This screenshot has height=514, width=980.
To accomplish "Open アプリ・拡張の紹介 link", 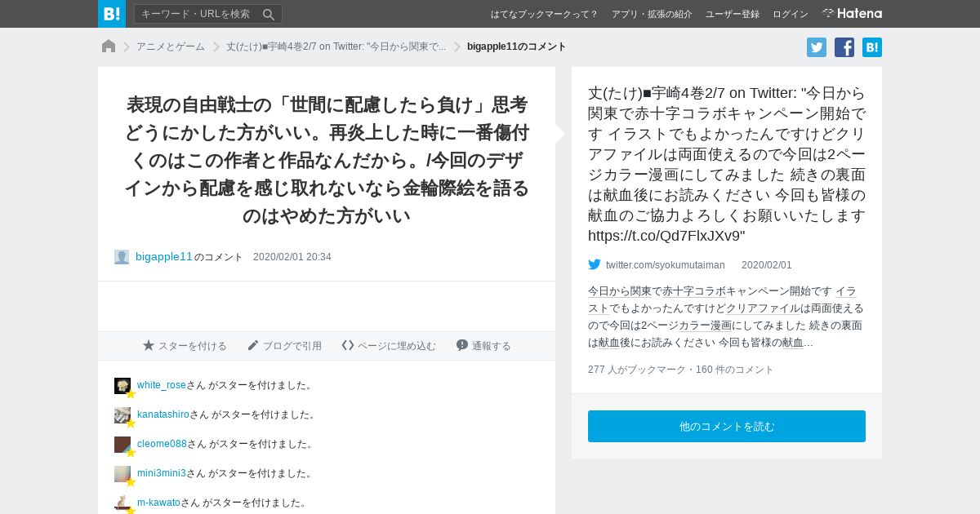I will point(652,14).
